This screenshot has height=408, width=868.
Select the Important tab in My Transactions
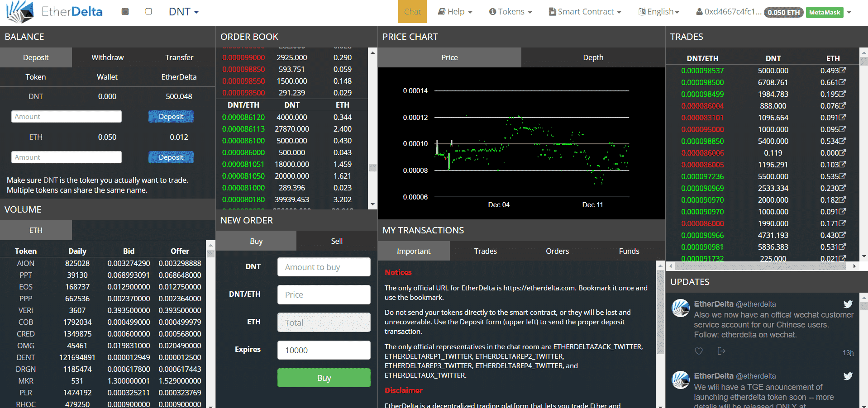tap(414, 251)
